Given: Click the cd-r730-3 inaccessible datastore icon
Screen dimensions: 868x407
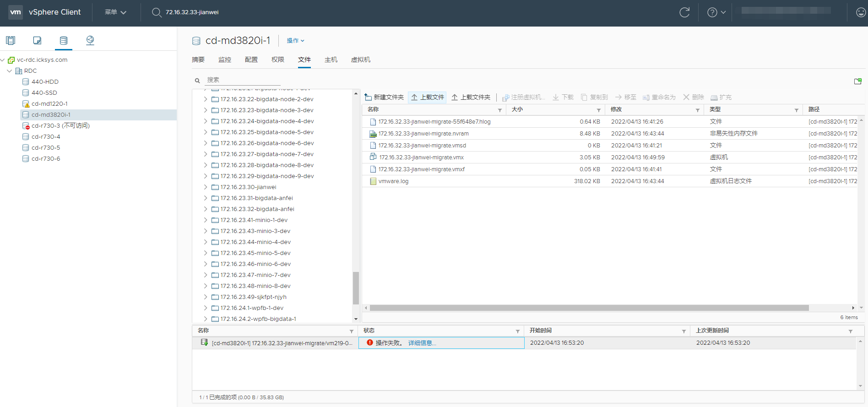Looking at the screenshot, I should tap(26, 126).
